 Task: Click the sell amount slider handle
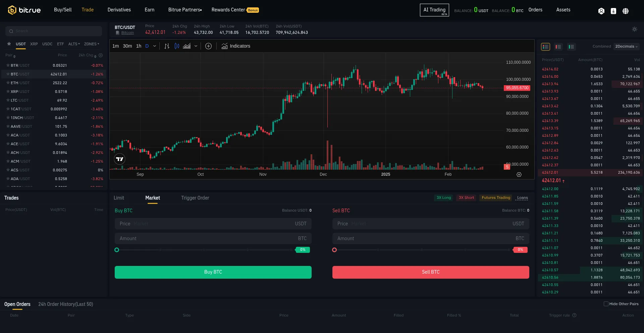(334, 250)
